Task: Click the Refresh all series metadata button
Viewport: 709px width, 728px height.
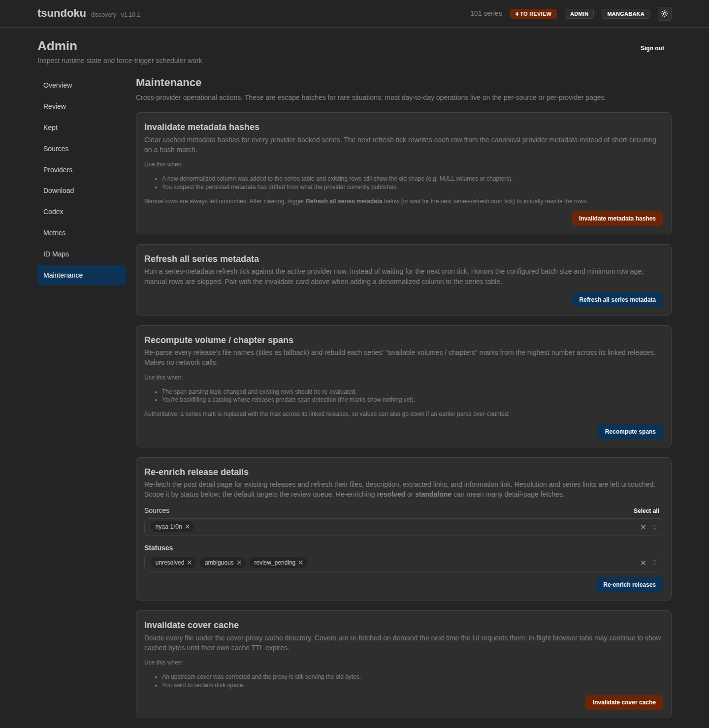Action: coord(617,300)
